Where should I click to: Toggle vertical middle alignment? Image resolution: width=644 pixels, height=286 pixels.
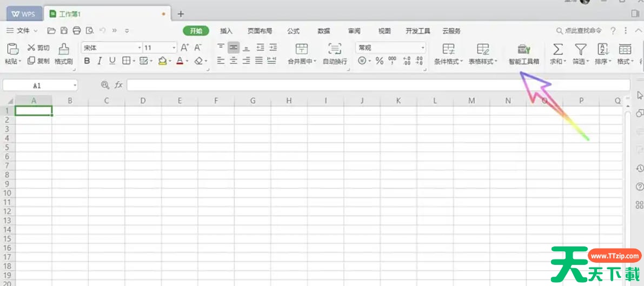pyautogui.click(x=234, y=47)
